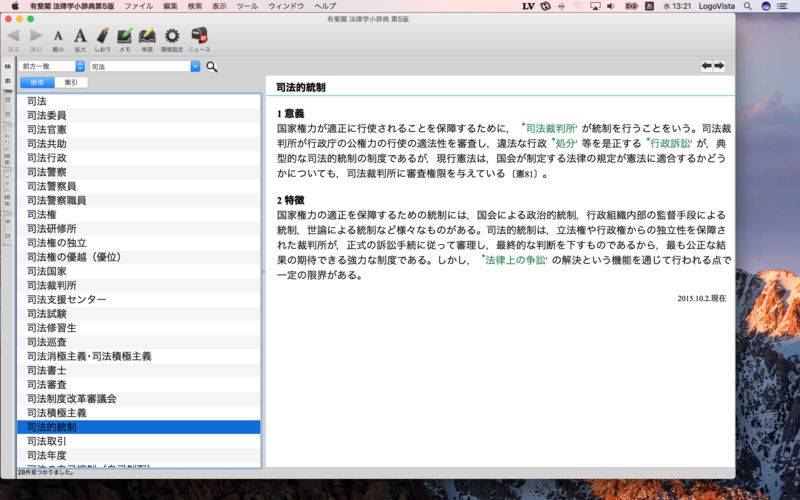Open the AirPlay display menu icon

click(595, 6)
